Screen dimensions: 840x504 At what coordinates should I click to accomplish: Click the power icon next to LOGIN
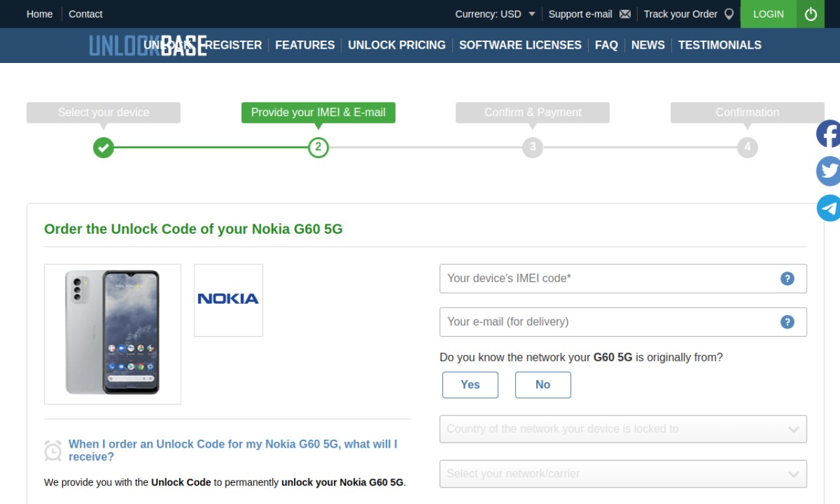coord(811,14)
